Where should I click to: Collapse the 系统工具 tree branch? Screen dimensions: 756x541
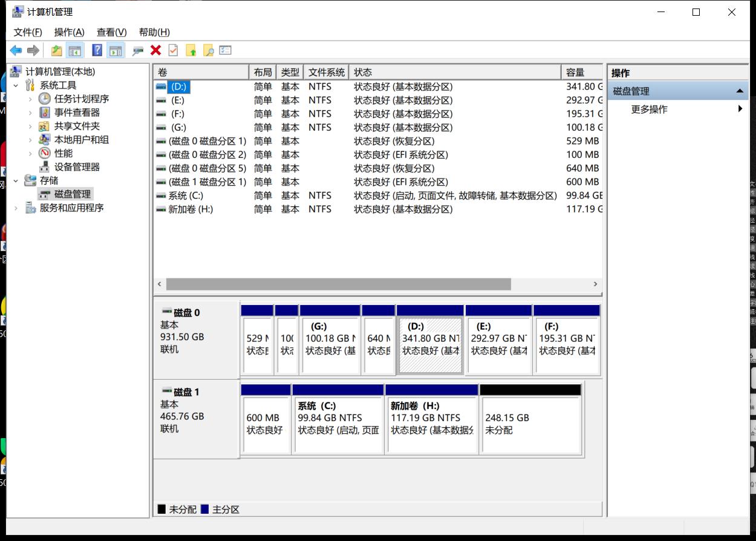[x=16, y=85]
